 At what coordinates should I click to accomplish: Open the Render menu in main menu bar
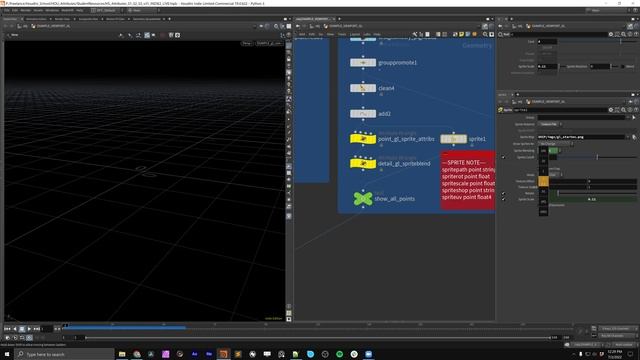(x=25, y=10)
